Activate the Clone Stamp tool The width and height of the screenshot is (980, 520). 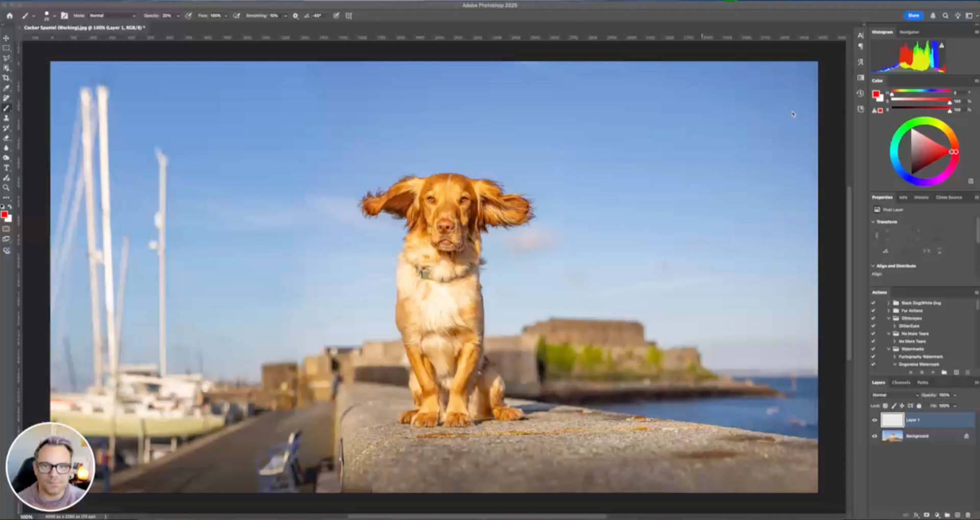(x=6, y=118)
